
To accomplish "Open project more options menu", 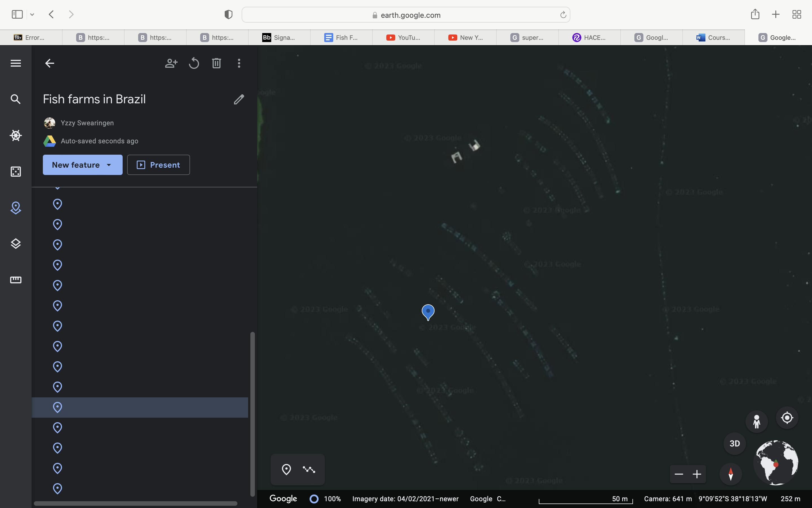I will (x=239, y=63).
